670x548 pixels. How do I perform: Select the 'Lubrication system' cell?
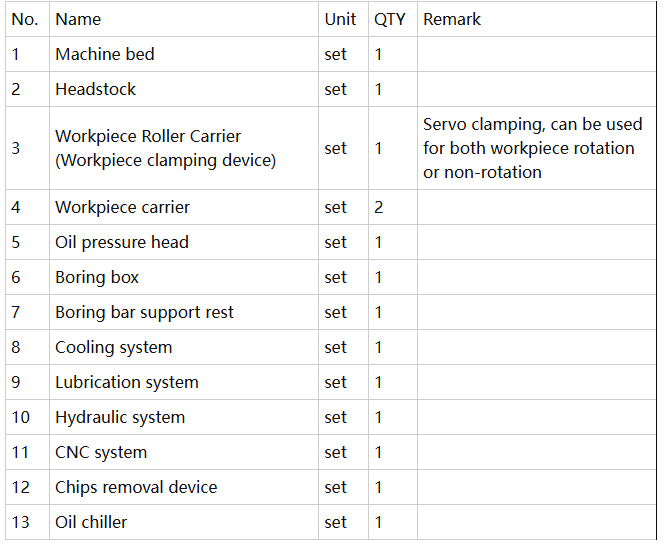pyautogui.click(x=184, y=383)
